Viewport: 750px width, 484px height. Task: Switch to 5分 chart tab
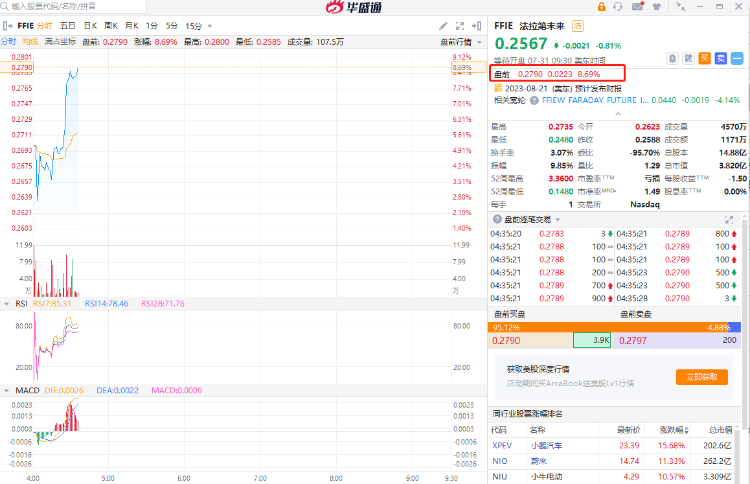172,26
